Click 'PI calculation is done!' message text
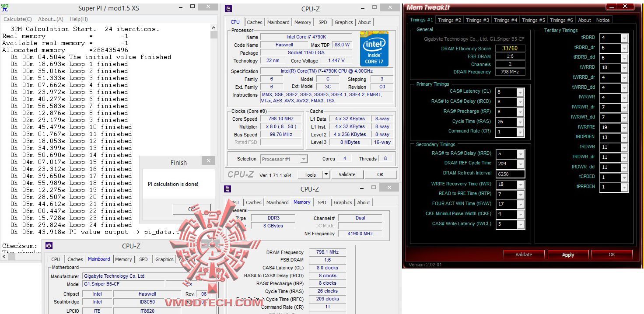The height and width of the screenshot is (314, 644). pos(173,184)
